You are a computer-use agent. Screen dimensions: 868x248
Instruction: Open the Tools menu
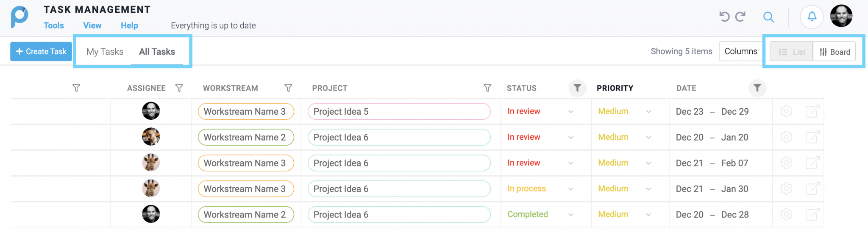pos(54,25)
